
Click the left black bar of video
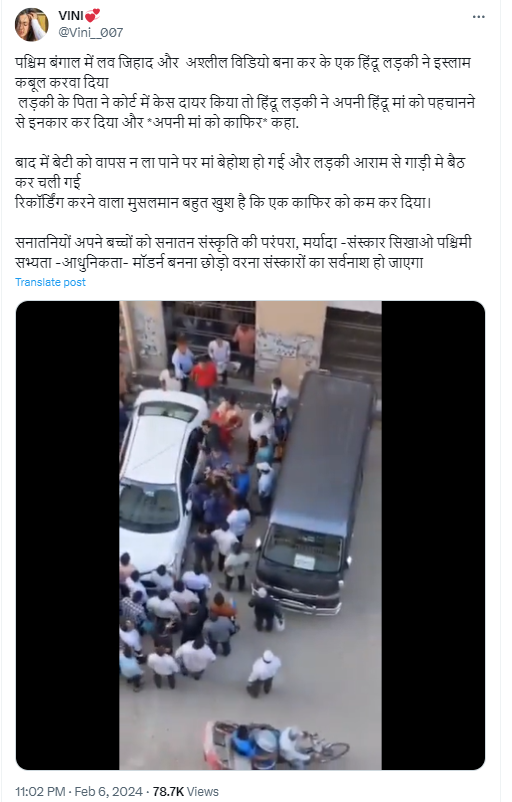click(x=68, y=535)
